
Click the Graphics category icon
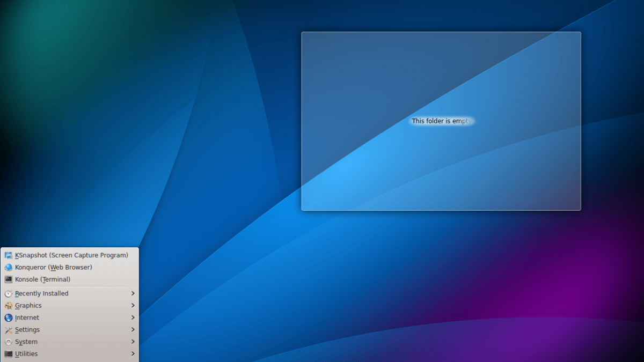pyautogui.click(x=9, y=306)
